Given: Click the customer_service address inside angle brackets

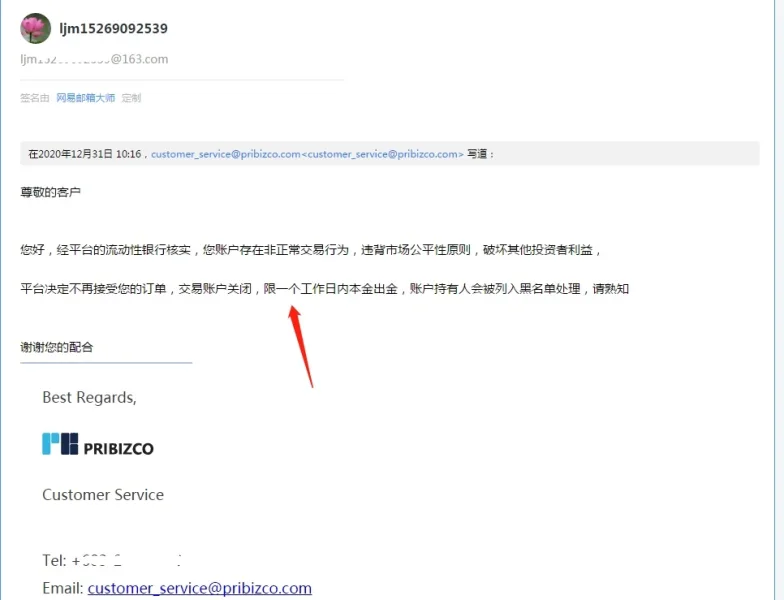Looking at the screenshot, I should coord(382,154).
